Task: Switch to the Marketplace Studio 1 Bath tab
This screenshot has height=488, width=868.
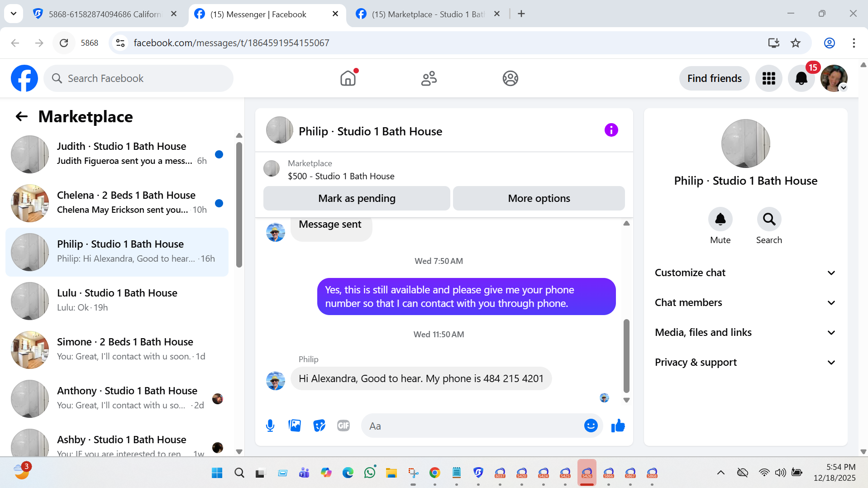Action: pos(428,14)
